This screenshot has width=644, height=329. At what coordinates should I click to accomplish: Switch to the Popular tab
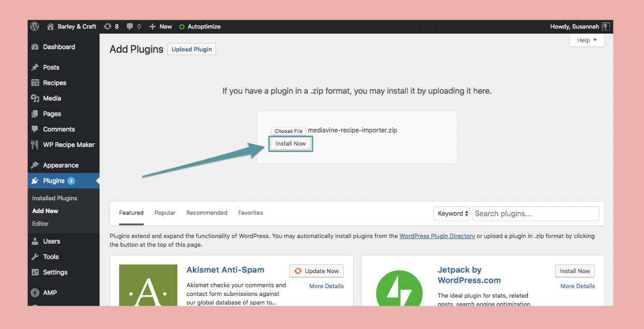165,213
